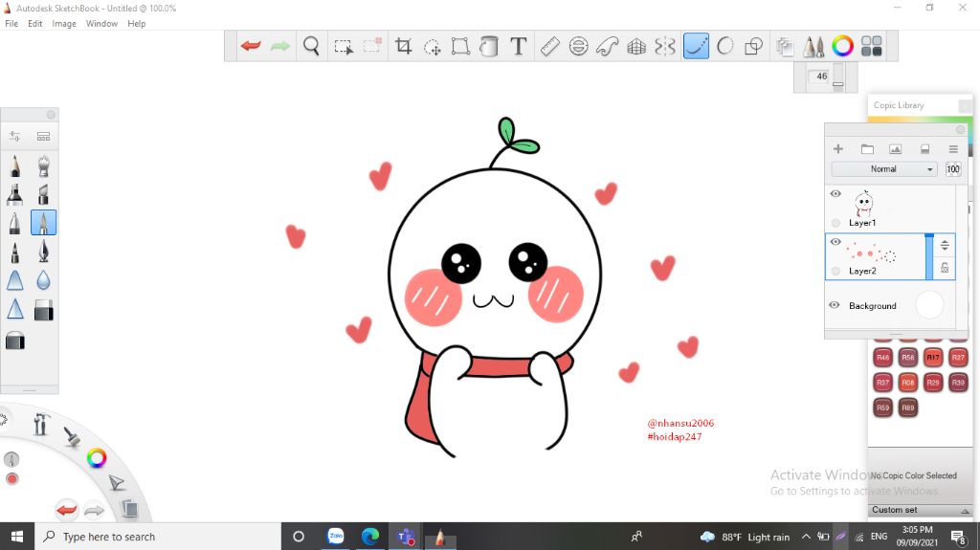Open the File menu

tap(11, 24)
